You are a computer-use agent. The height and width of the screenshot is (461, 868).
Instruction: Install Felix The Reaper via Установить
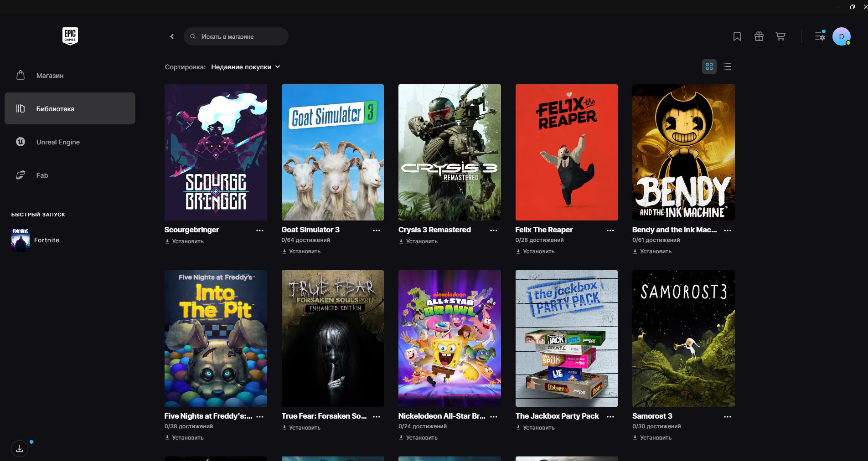click(535, 251)
